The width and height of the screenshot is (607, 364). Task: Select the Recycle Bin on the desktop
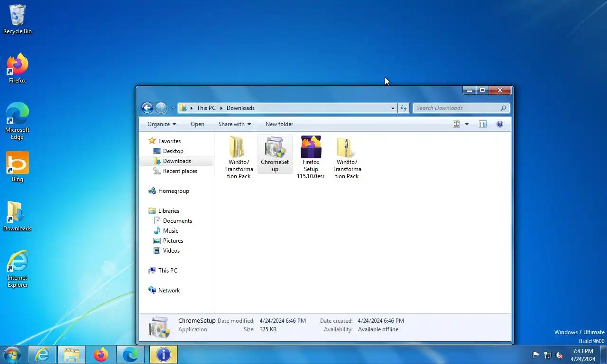pyautogui.click(x=18, y=19)
